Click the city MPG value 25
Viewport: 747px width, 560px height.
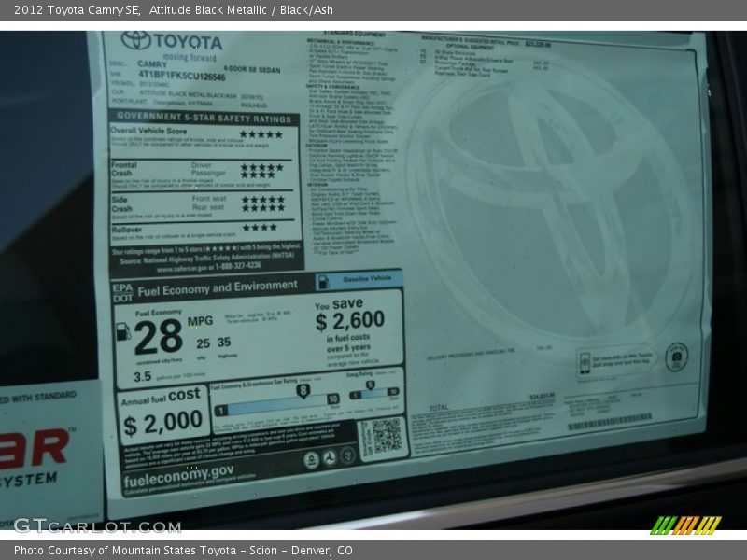[203, 343]
